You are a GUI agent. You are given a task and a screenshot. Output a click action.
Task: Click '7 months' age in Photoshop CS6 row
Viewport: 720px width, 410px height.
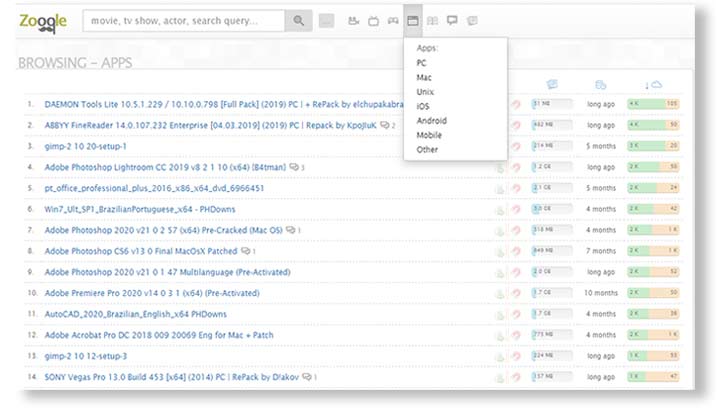click(601, 251)
